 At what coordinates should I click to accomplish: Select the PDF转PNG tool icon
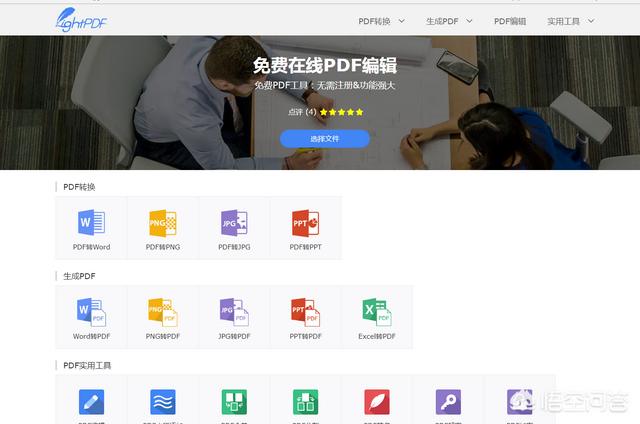[162, 222]
